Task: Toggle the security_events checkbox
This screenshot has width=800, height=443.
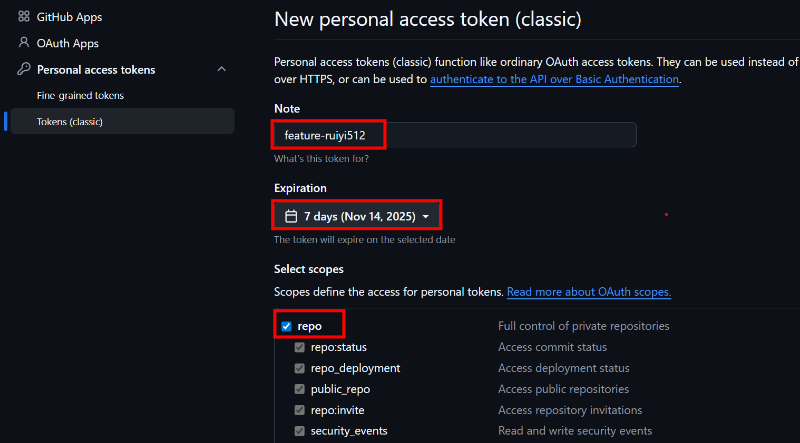Action: point(300,431)
